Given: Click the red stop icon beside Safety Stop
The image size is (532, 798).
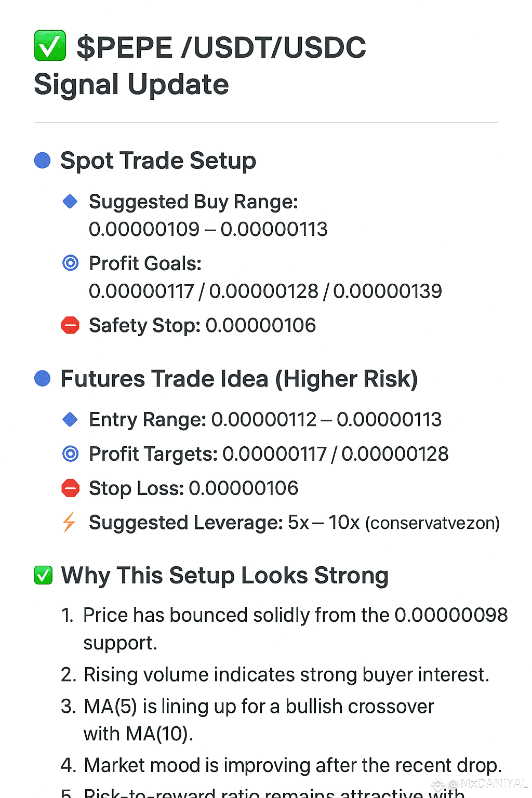Looking at the screenshot, I should coord(70,325).
